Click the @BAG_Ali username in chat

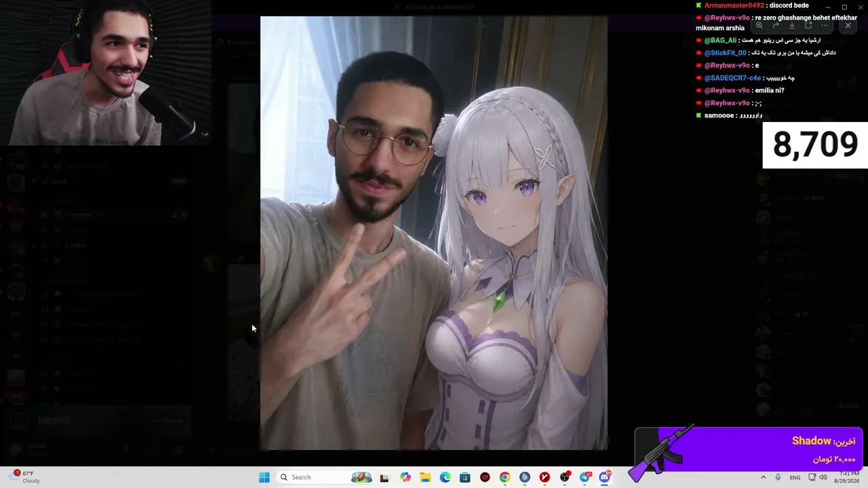coord(720,41)
